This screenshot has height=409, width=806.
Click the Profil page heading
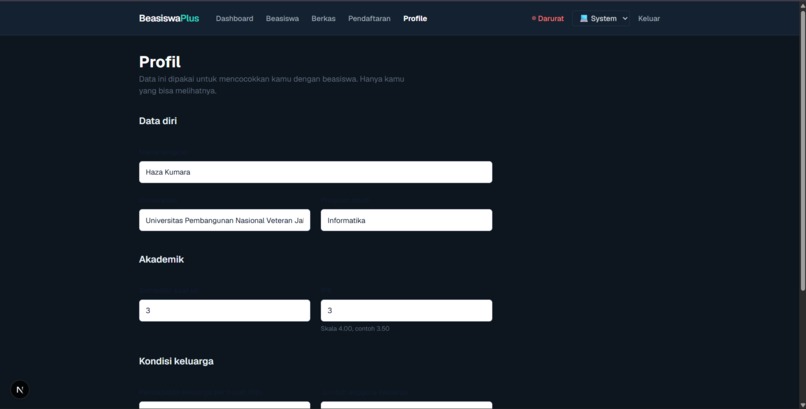click(160, 62)
